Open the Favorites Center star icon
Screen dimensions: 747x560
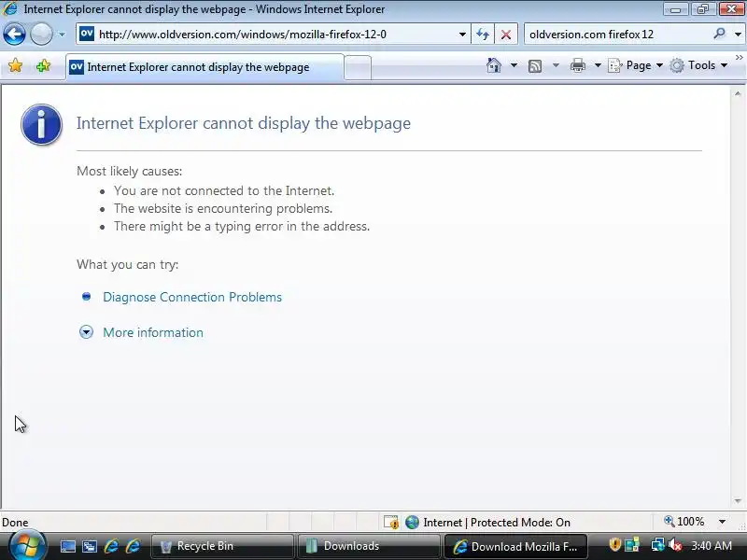15,65
